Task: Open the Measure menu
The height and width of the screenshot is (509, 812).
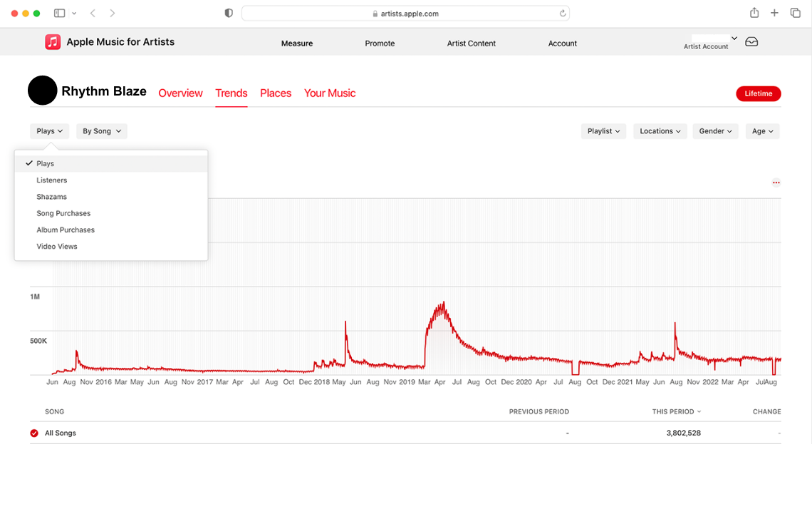Action: (x=297, y=43)
